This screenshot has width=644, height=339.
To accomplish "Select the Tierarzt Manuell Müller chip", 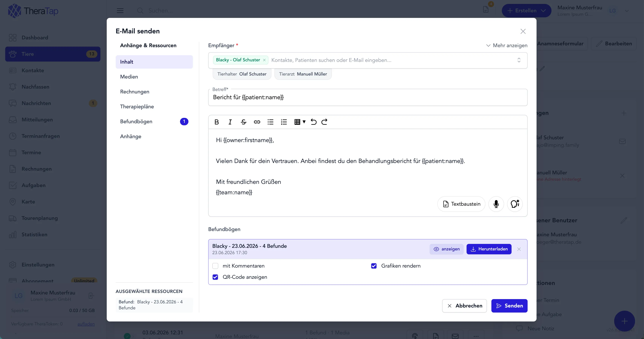I will [x=303, y=74].
